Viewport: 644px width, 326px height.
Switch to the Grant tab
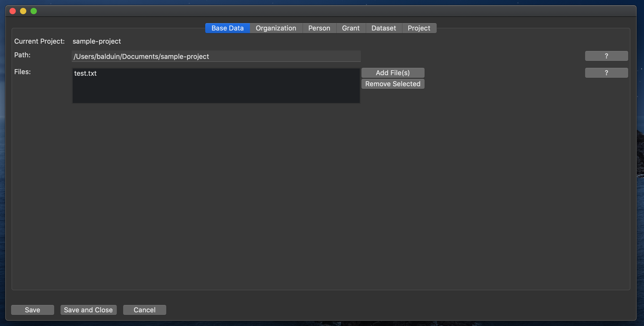(x=351, y=28)
